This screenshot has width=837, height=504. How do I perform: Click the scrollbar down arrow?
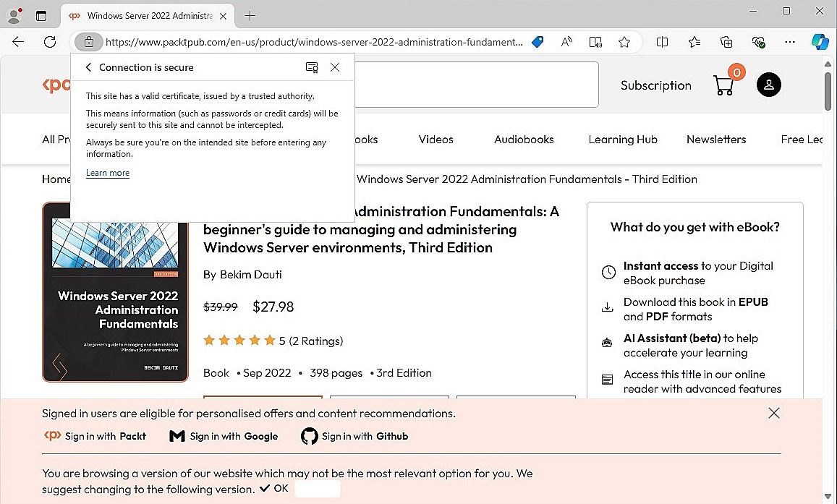pos(828,497)
